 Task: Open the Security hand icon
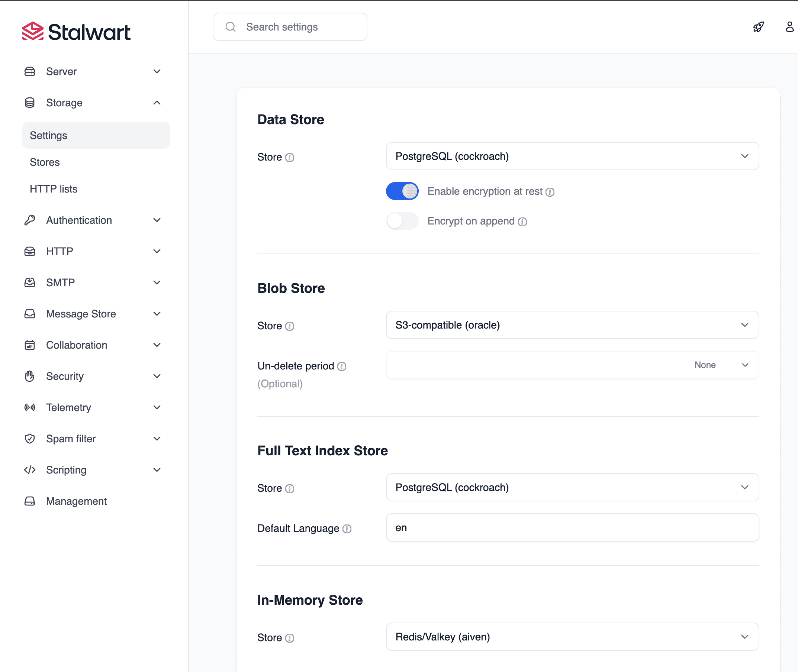[x=30, y=376]
